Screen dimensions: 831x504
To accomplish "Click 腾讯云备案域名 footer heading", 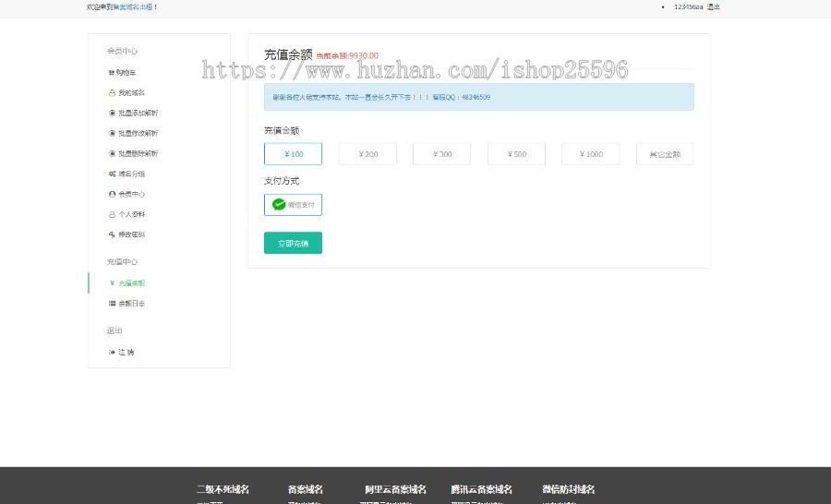I will pos(482,489).
